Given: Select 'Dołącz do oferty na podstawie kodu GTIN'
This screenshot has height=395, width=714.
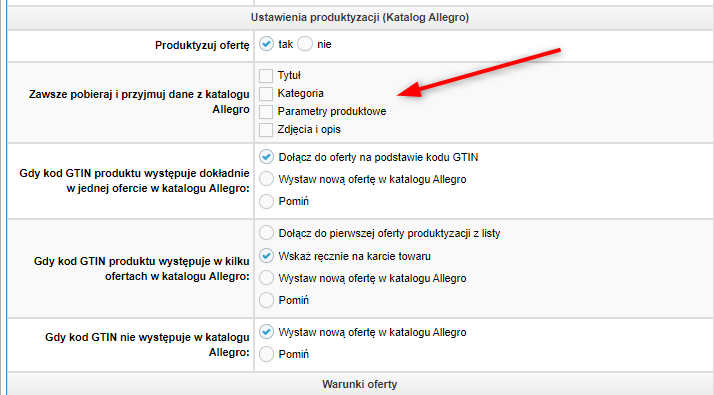Looking at the screenshot, I should click(266, 157).
